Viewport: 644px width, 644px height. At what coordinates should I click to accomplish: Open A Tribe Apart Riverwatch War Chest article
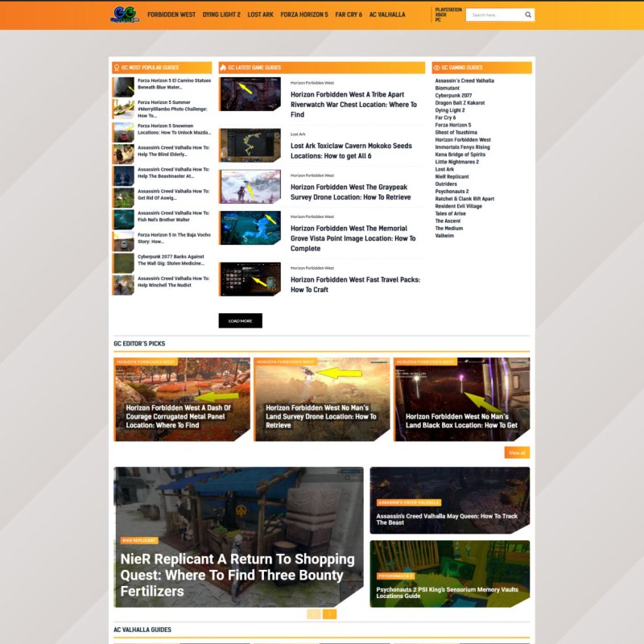tap(353, 105)
